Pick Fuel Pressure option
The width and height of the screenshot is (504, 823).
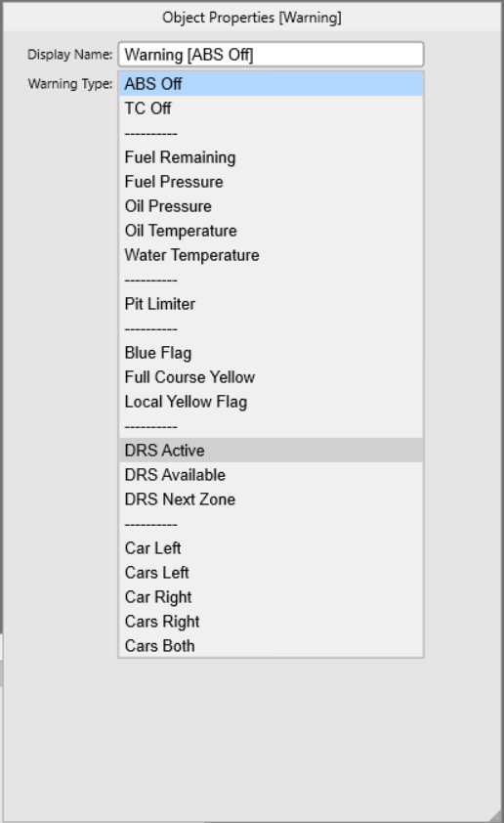(x=271, y=182)
